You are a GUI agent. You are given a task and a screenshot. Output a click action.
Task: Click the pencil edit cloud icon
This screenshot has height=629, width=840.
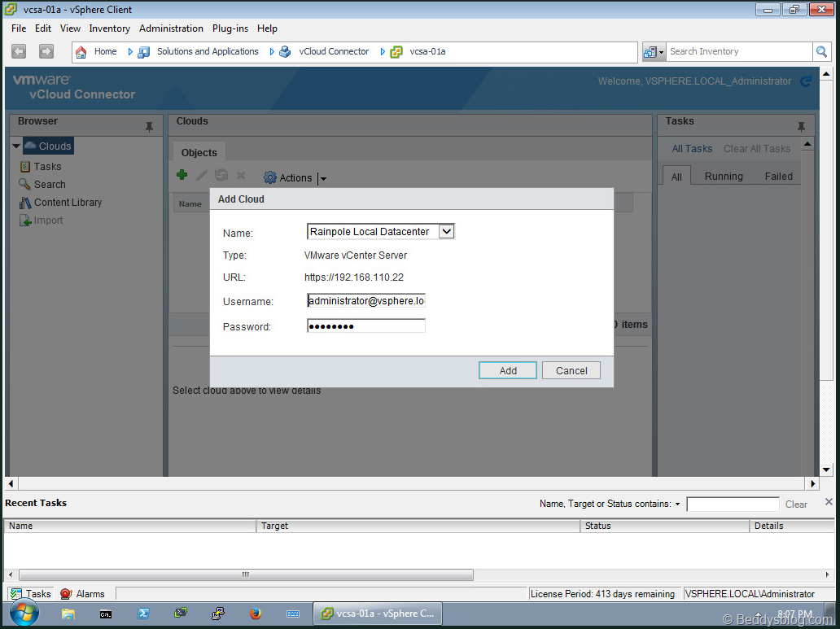[201, 175]
